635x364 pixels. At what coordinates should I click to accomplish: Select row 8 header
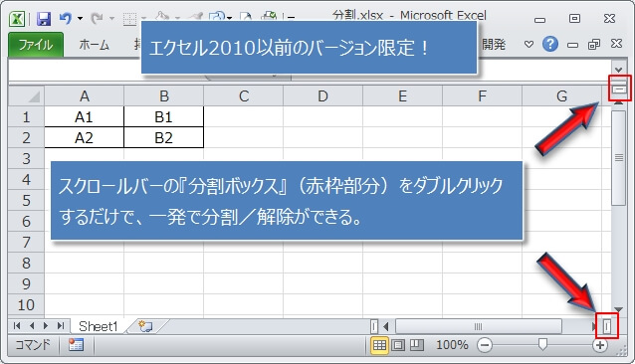point(26,263)
